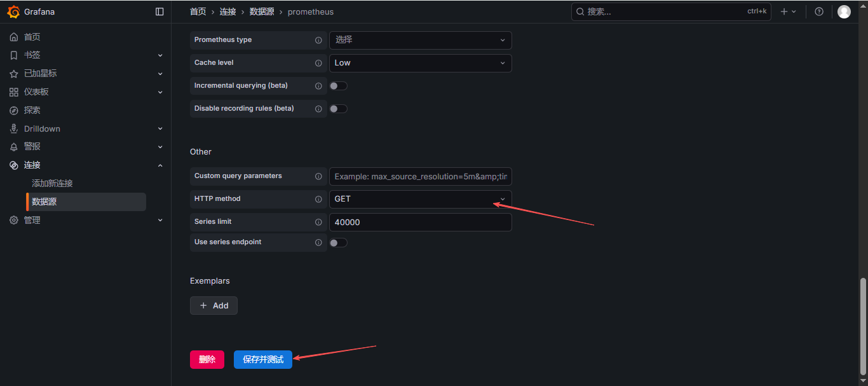The image size is (868, 386).
Task: Expand the 管理 sidebar section
Action: point(160,220)
